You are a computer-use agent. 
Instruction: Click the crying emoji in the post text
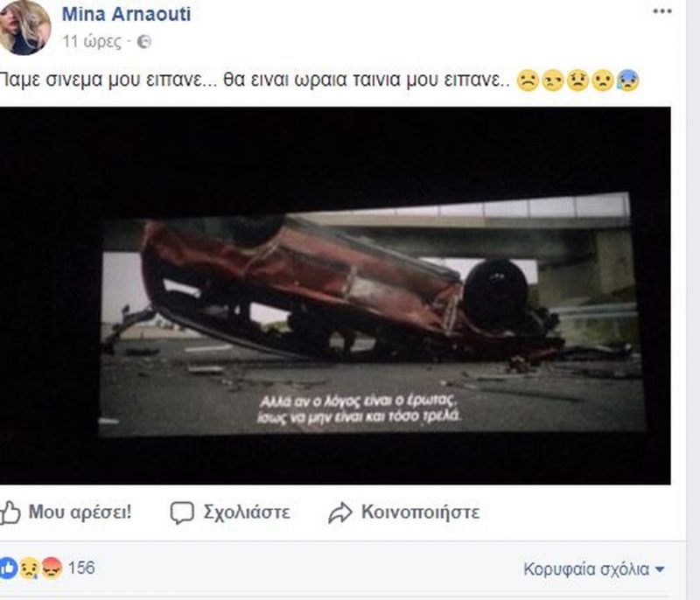coord(627,80)
